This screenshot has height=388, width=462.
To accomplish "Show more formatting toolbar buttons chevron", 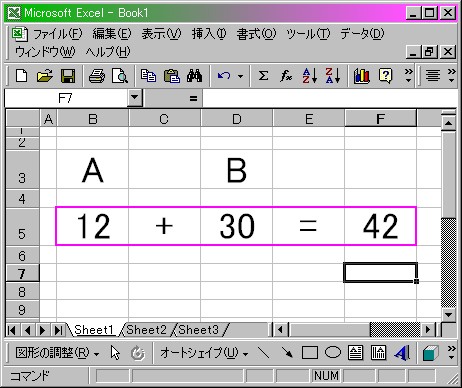I will (451, 76).
